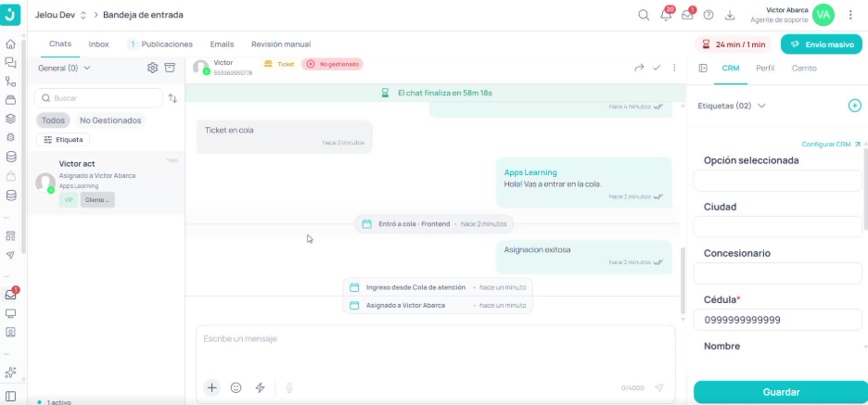Open the sidebar inbox icon with badge 1
Image resolution: width=868 pixels, height=405 pixels.
[x=10, y=295]
